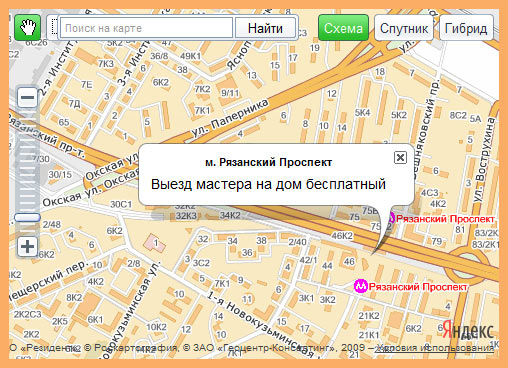Click house number 2/48 on the map
The width and height of the screenshot is (508, 368).
point(52,224)
